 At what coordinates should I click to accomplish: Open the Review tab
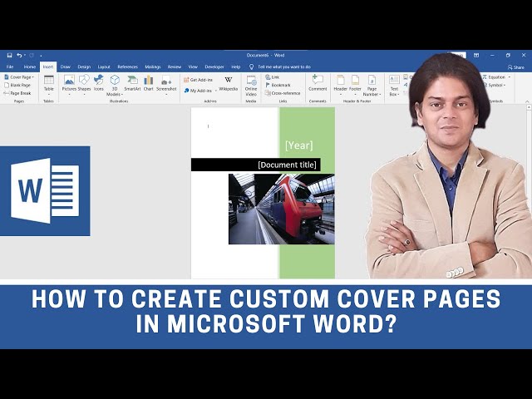(175, 66)
